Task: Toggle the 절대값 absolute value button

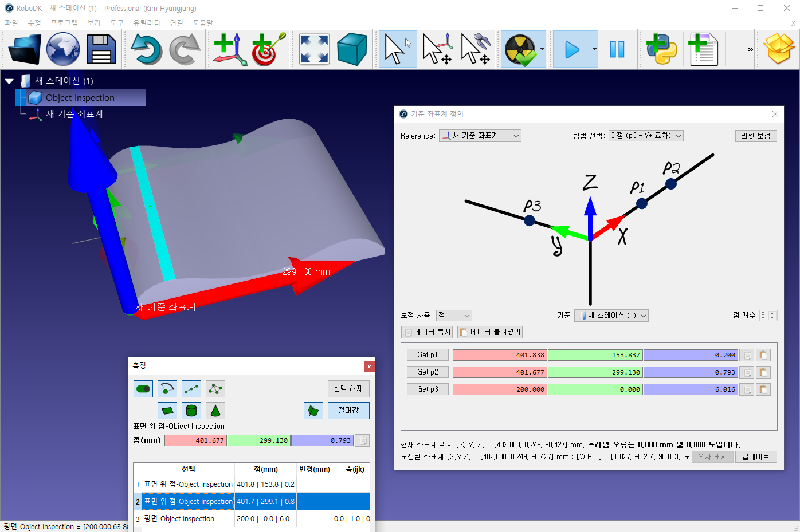Action: pyautogui.click(x=348, y=411)
